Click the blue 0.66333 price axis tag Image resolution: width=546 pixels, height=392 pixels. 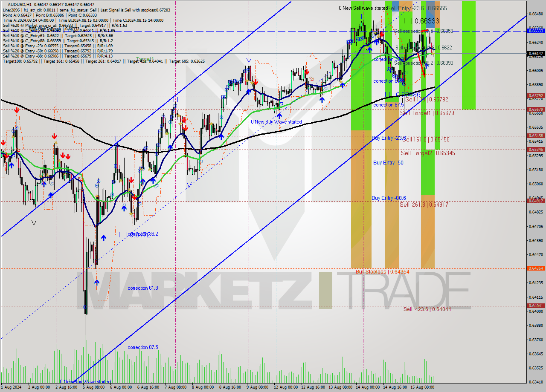click(x=536, y=31)
